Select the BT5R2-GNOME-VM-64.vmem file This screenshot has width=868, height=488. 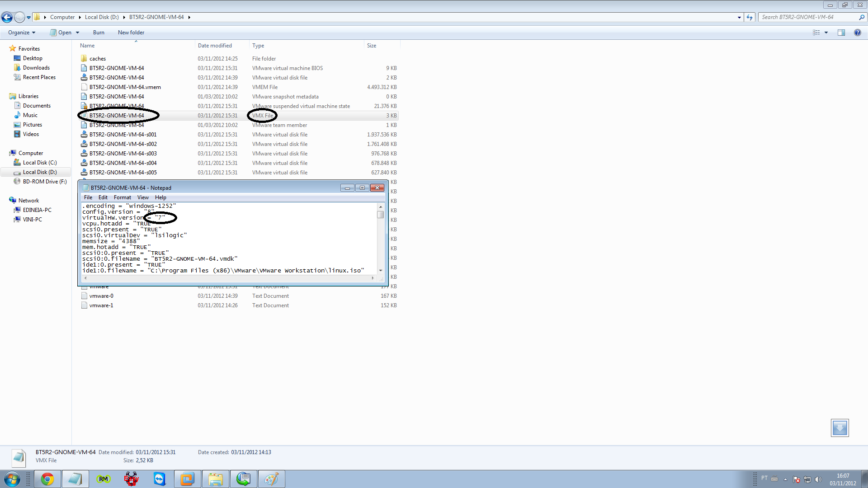pos(125,87)
